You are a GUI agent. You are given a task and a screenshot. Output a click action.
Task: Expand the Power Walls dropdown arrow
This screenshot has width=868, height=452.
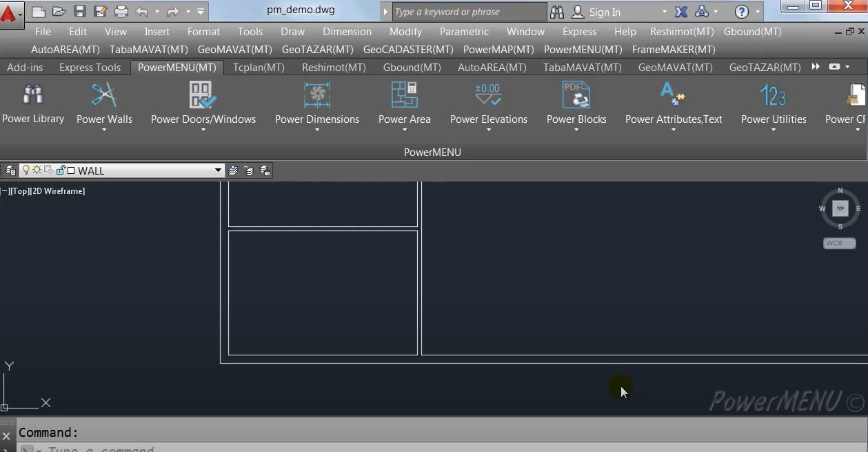coord(104,130)
